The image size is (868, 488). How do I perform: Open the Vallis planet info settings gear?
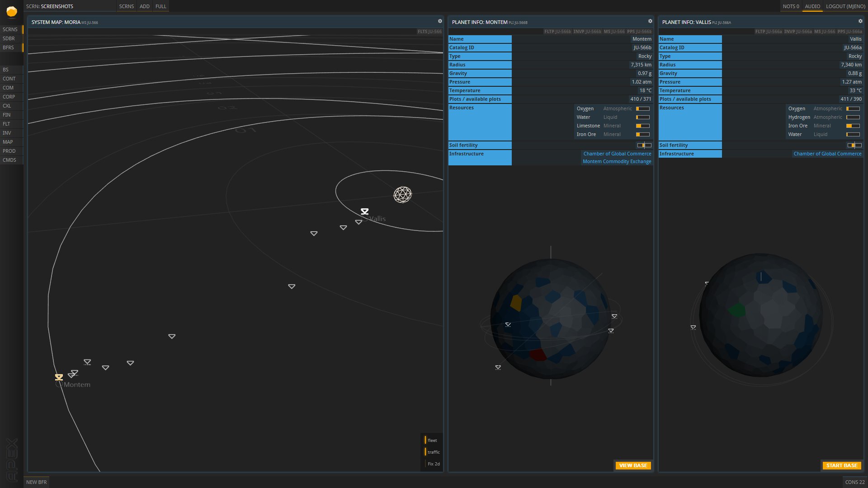(860, 21)
